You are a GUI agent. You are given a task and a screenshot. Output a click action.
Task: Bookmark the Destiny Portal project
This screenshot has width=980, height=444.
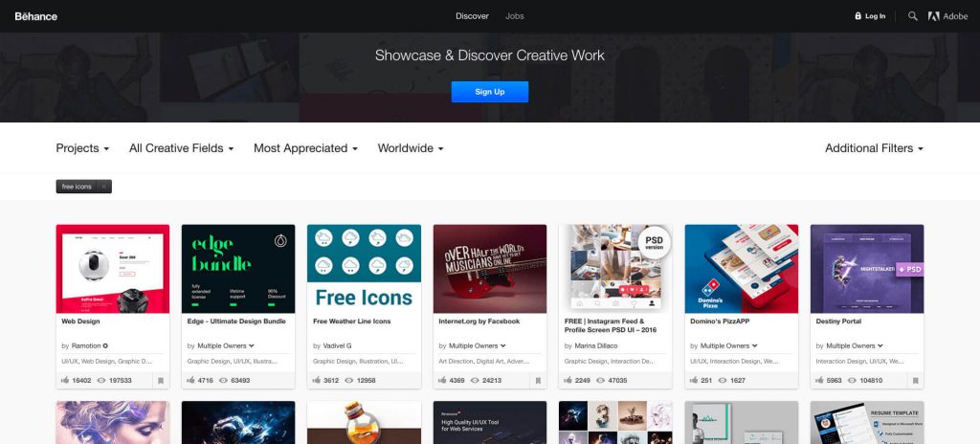point(915,380)
